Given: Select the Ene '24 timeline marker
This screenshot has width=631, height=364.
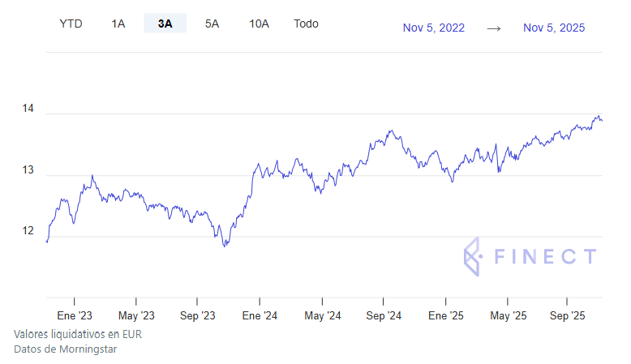Looking at the screenshot, I should tap(260, 315).
